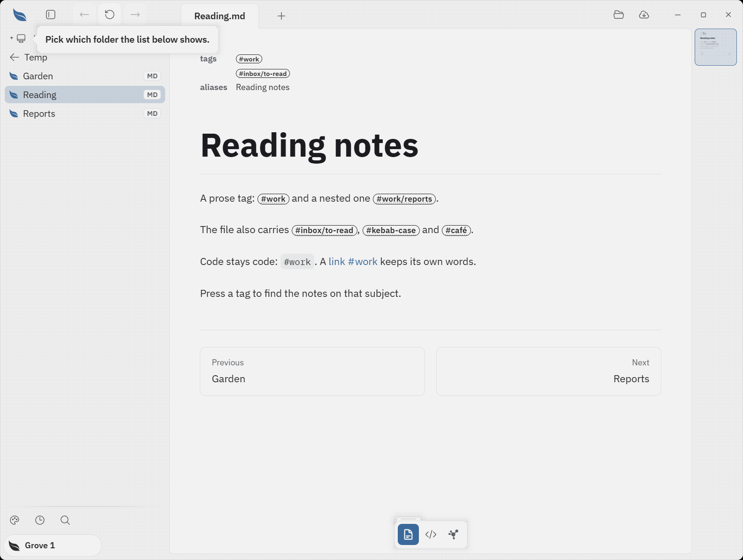Click the 'Reading notes' alias value

[263, 87]
